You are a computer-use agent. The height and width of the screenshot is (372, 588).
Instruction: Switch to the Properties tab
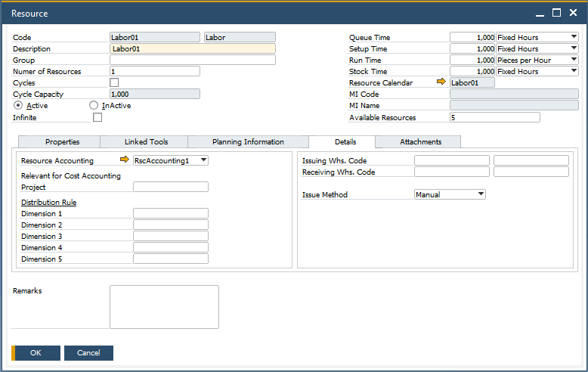[x=62, y=141]
